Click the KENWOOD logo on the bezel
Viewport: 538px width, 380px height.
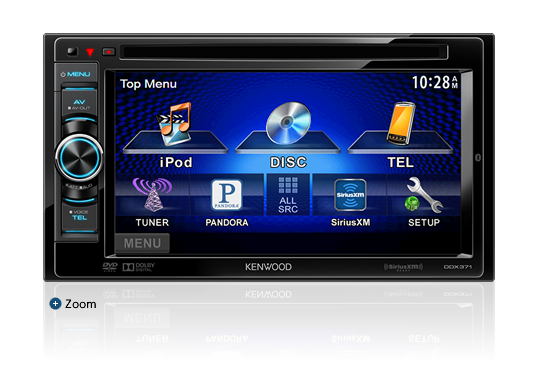pos(268,267)
